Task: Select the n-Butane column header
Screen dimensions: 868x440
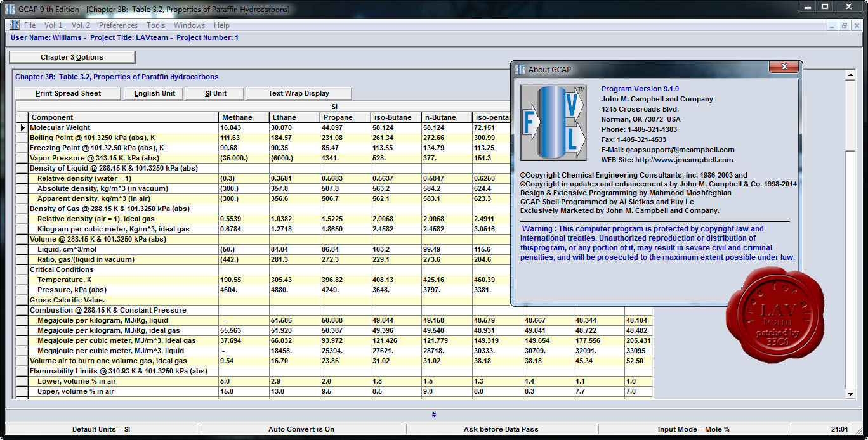Action: (x=447, y=117)
